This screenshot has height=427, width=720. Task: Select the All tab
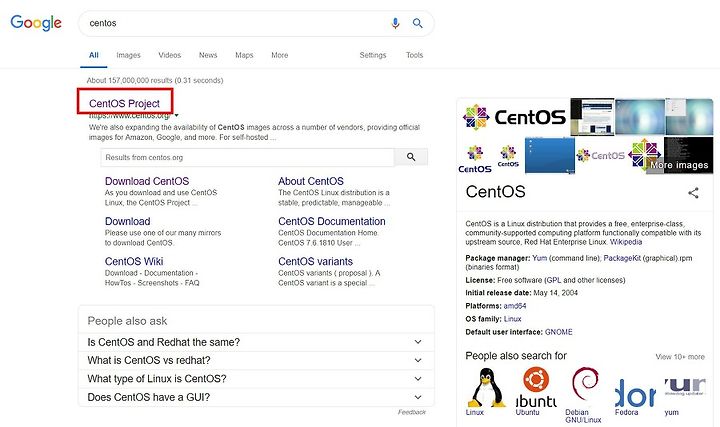94,55
